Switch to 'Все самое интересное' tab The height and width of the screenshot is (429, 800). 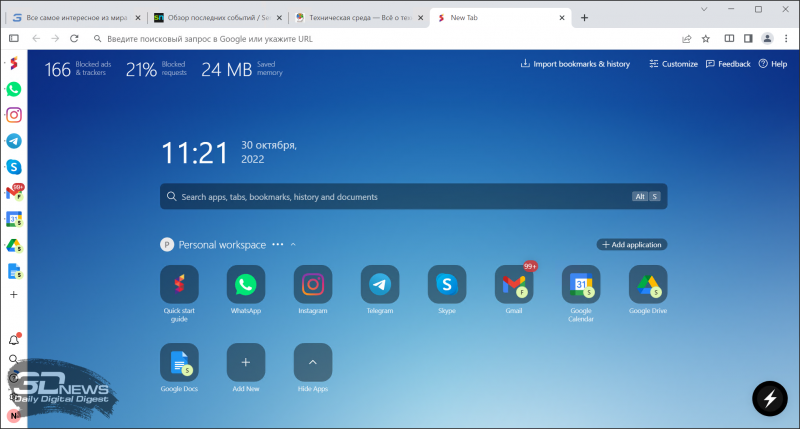[77, 17]
